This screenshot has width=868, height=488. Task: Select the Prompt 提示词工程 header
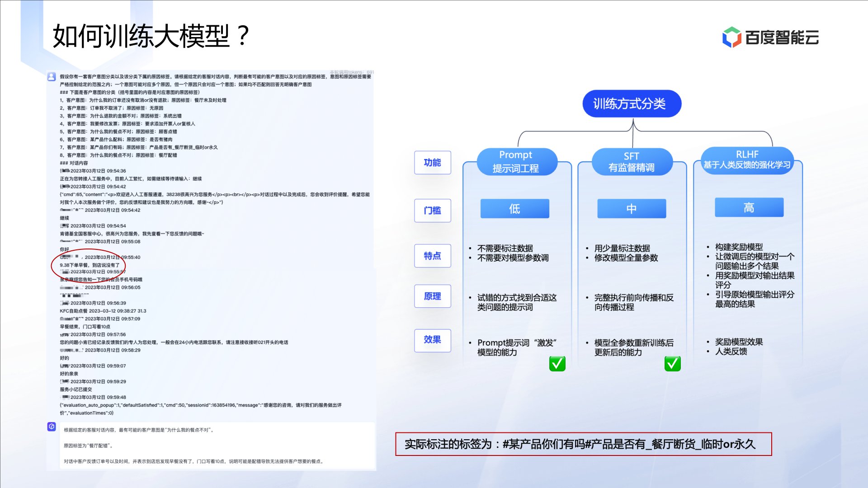click(517, 161)
